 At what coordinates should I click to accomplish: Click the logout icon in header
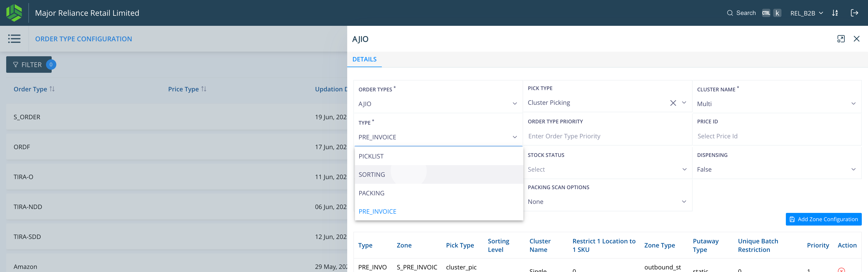pyautogui.click(x=854, y=13)
